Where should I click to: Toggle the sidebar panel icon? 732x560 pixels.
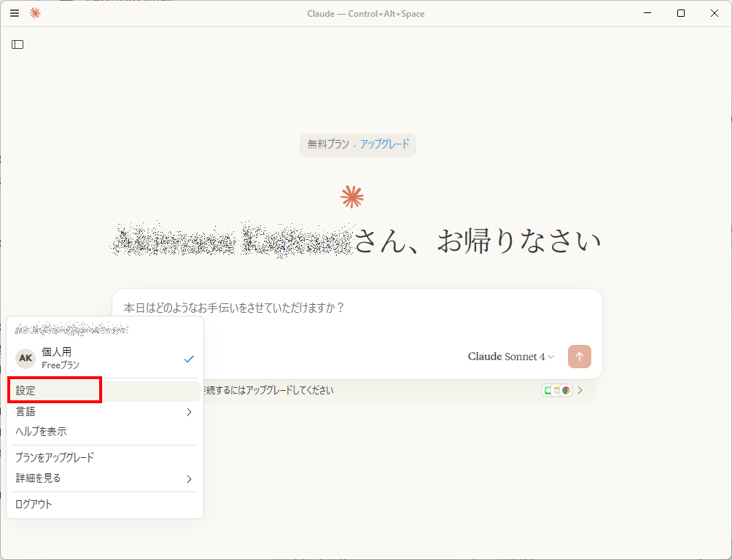(x=17, y=44)
